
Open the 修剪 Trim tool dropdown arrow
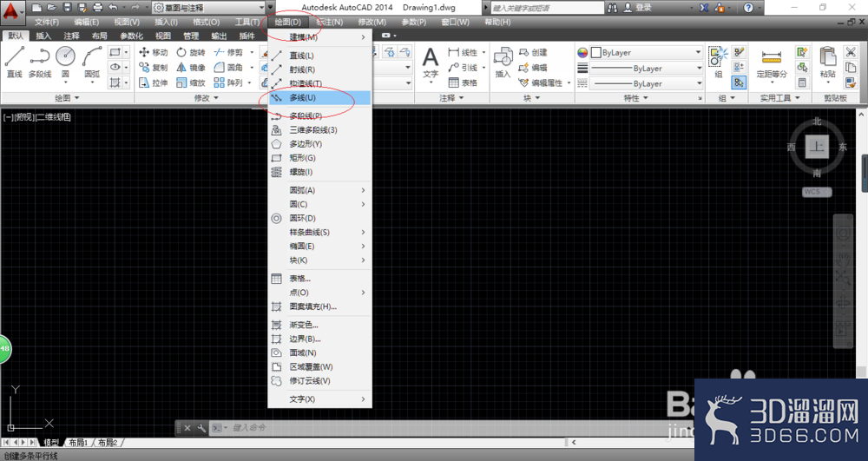click(x=252, y=53)
